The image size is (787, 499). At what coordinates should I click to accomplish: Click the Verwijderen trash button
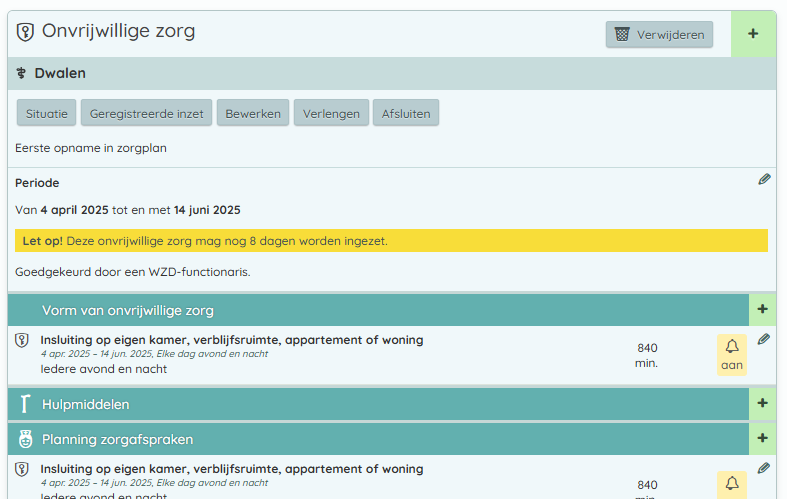(x=659, y=34)
